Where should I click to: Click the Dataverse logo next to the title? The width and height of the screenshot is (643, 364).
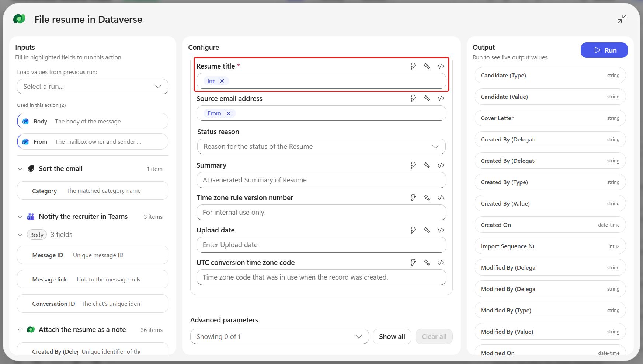[19, 19]
